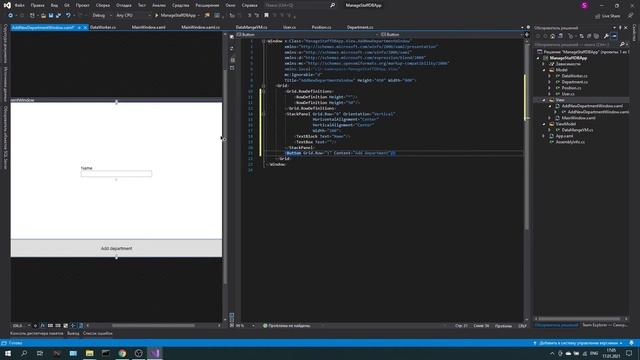Open Chrome from the taskbar
The height and width of the screenshot is (360, 640).
(x=122, y=353)
